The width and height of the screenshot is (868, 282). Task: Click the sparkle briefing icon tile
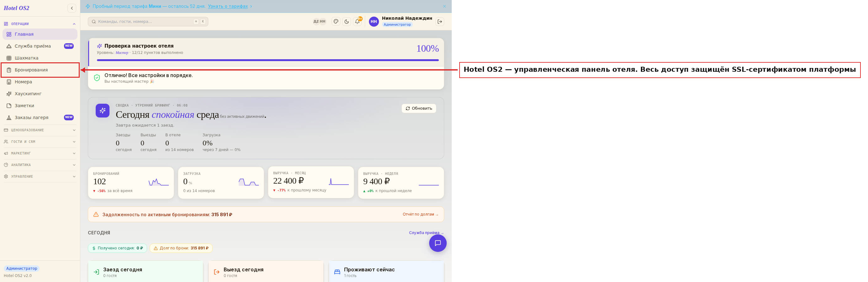[x=103, y=111]
